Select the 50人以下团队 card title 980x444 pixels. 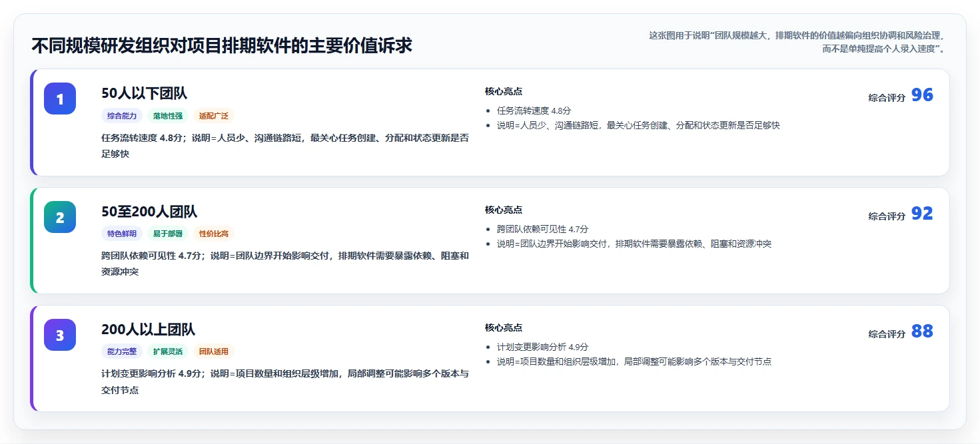tap(145, 93)
